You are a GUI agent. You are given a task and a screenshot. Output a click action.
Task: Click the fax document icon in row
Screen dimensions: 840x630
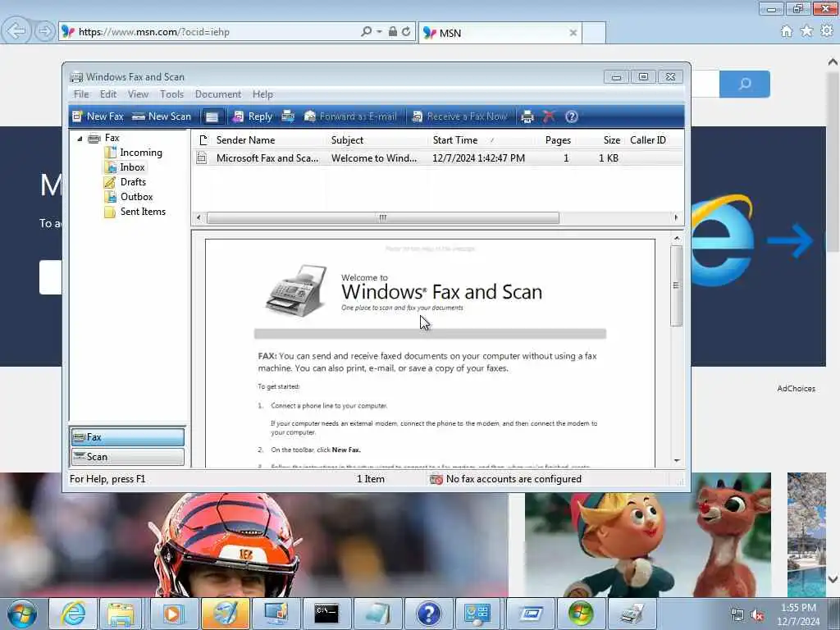click(202, 158)
